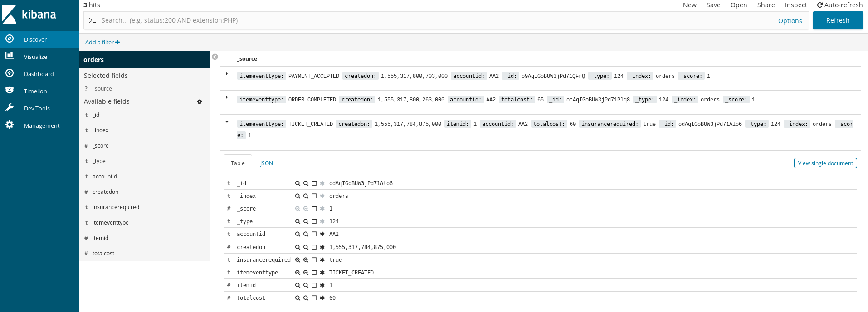
Task: Filter for field present on accountid
Action: point(322,234)
